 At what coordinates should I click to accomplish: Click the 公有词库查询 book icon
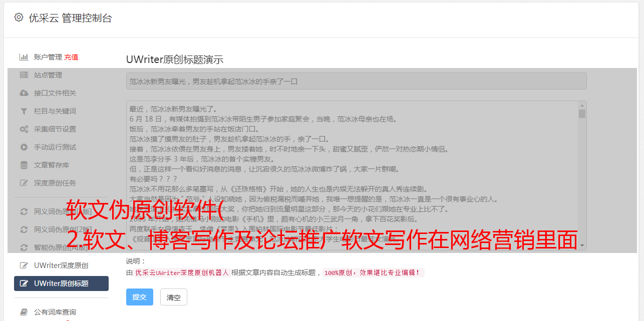pyautogui.click(x=24, y=312)
